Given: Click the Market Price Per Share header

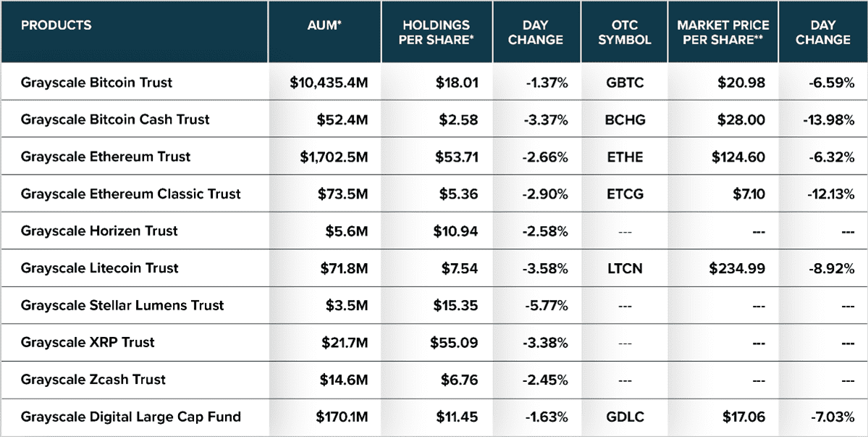Looking at the screenshot, I should pyautogui.click(x=723, y=33).
